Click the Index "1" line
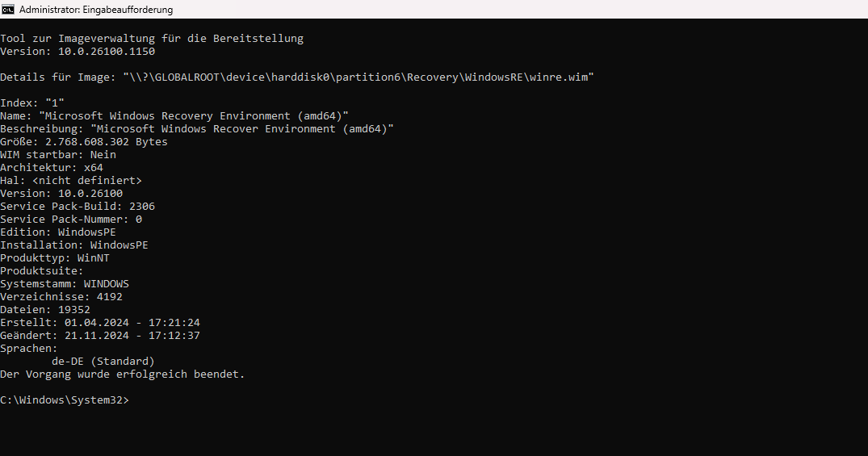Screen dimensions: 868x456 pos(32,102)
